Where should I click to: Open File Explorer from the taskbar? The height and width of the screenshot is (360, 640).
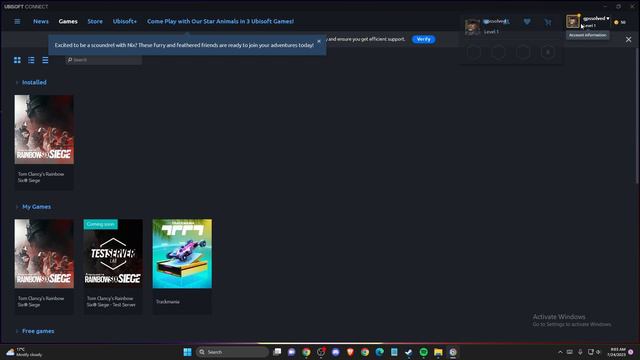[438, 352]
